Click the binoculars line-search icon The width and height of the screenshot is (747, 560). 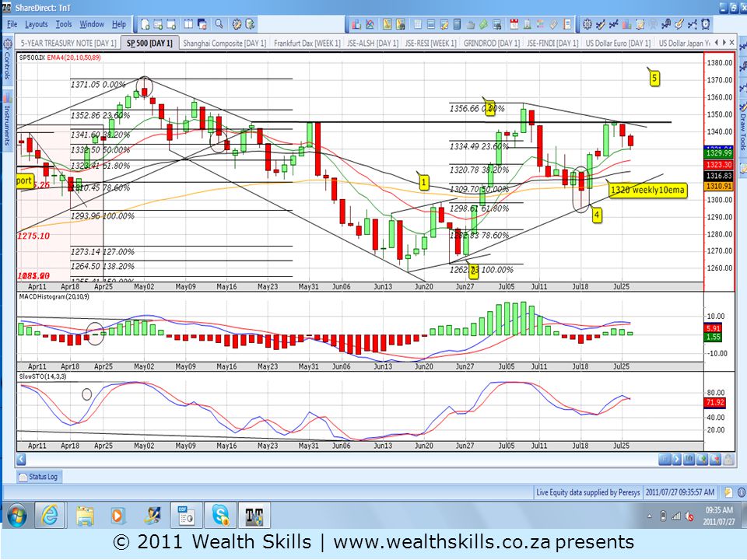tap(666, 24)
